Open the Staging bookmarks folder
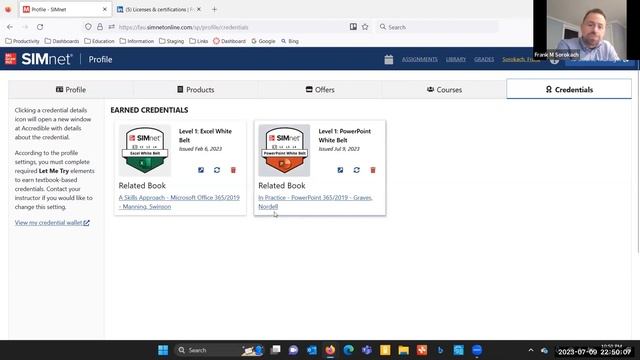 pyautogui.click(x=171, y=41)
